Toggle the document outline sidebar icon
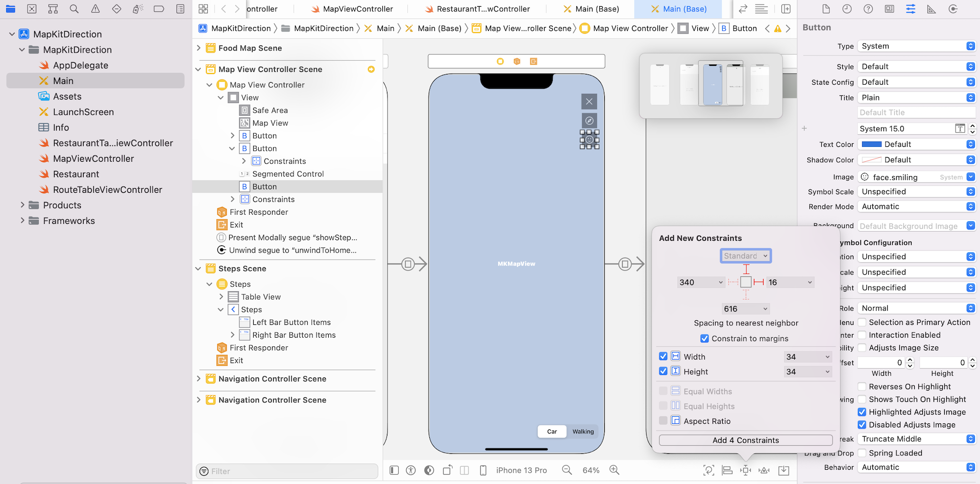The height and width of the screenshot is (484, 980). (394, 470)
